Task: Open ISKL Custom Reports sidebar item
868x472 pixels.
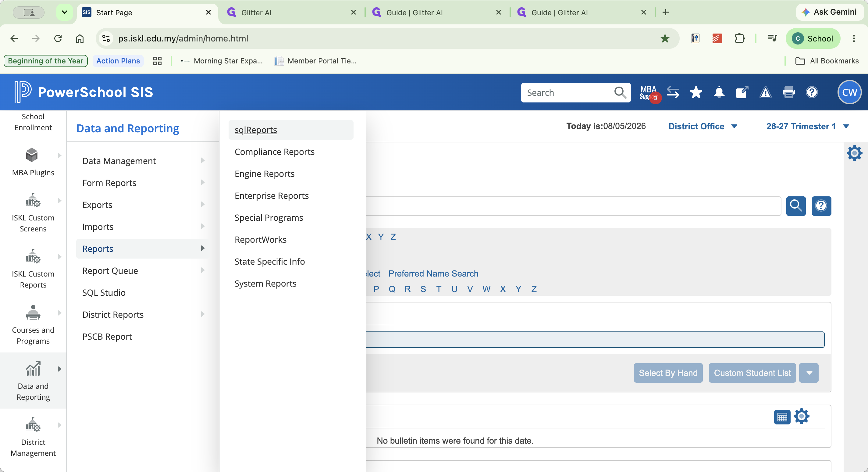Action: click(x=33, y=269)
